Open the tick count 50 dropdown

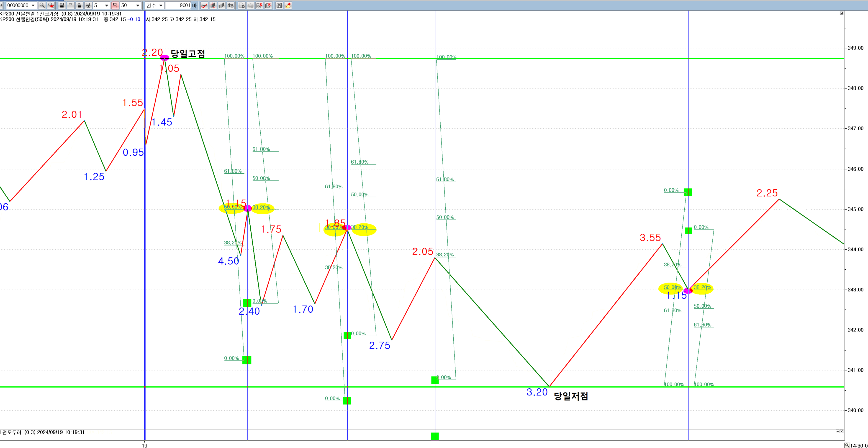[x=137, y=5]
